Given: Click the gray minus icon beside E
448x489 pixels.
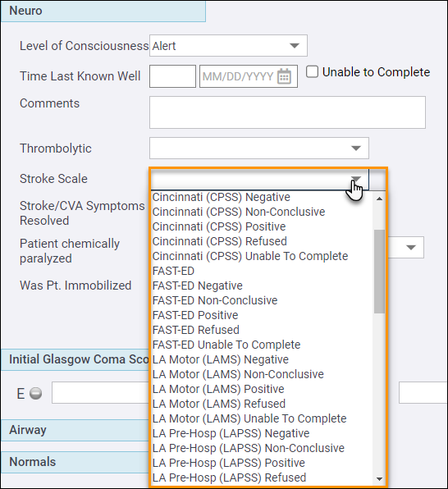Looking at the screenshot, I should coord(35,393).
